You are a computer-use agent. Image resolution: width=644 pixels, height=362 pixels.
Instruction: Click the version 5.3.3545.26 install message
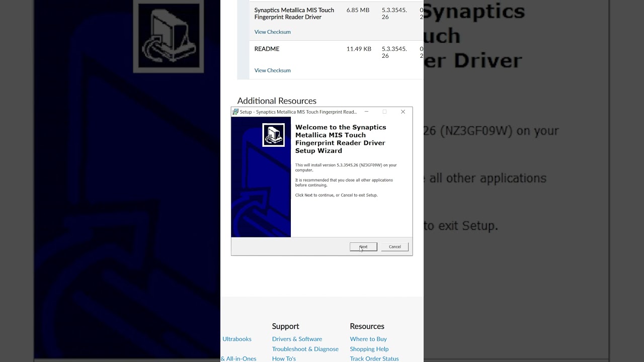pyautogui.click(x=346, y=167)
